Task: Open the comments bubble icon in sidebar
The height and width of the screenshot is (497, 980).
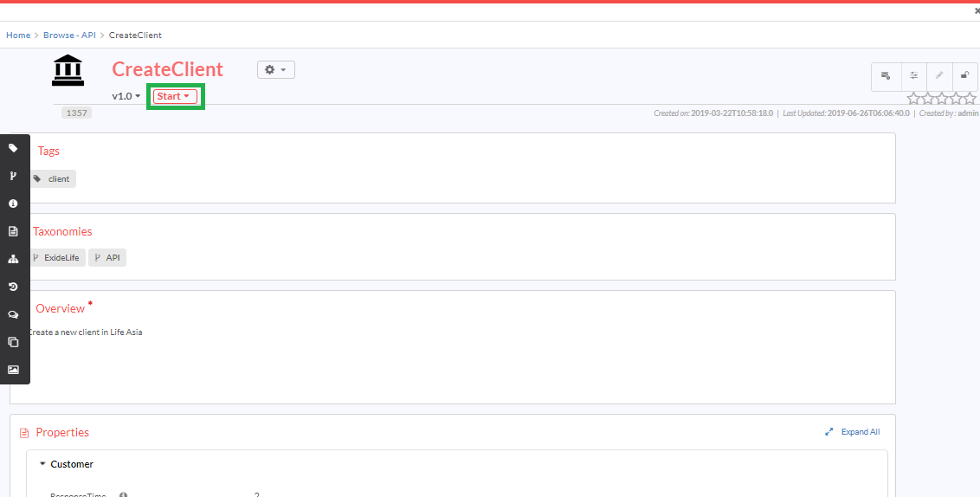Action: click(13, 314)
